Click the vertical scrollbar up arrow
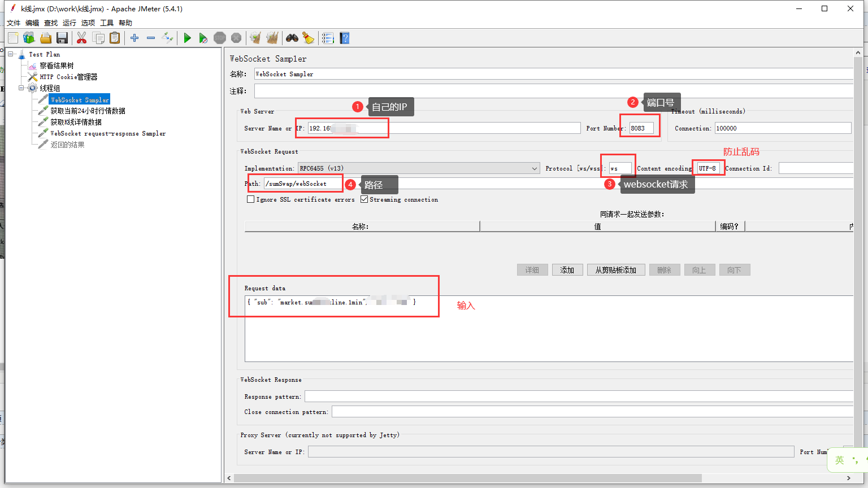868x488 pixels. click(858, 53)
